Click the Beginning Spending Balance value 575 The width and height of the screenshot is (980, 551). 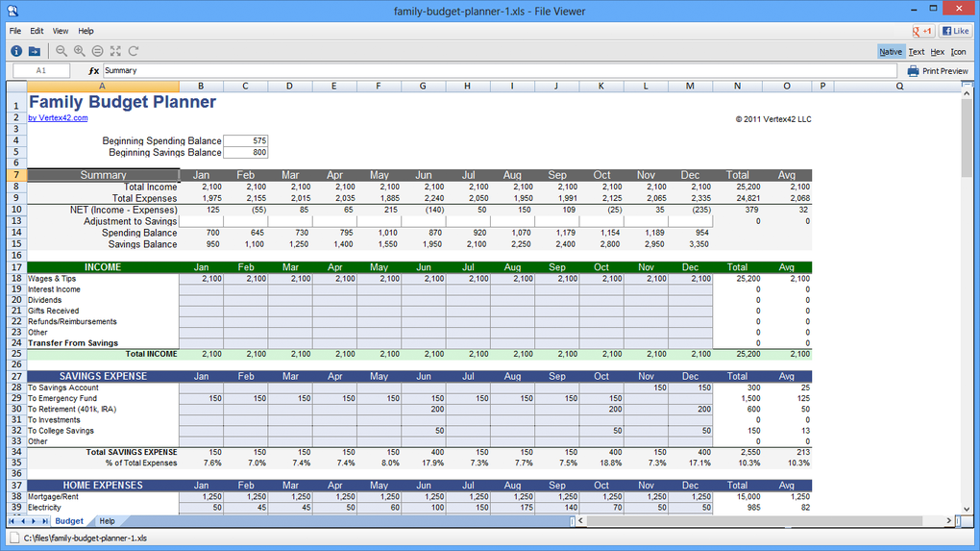[246, 140]
